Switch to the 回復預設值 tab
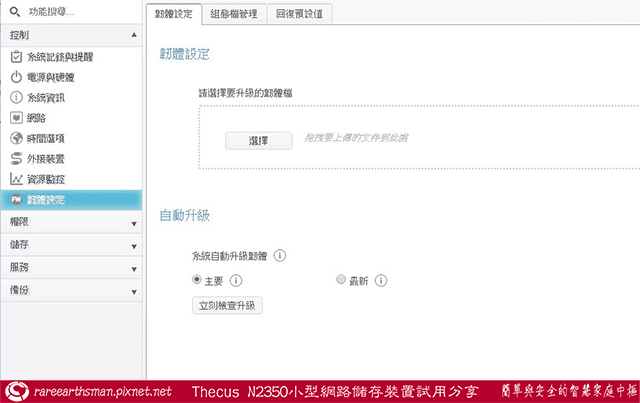Screen dimensions: 640x403 pyautogui.click(x=300, y=14)
